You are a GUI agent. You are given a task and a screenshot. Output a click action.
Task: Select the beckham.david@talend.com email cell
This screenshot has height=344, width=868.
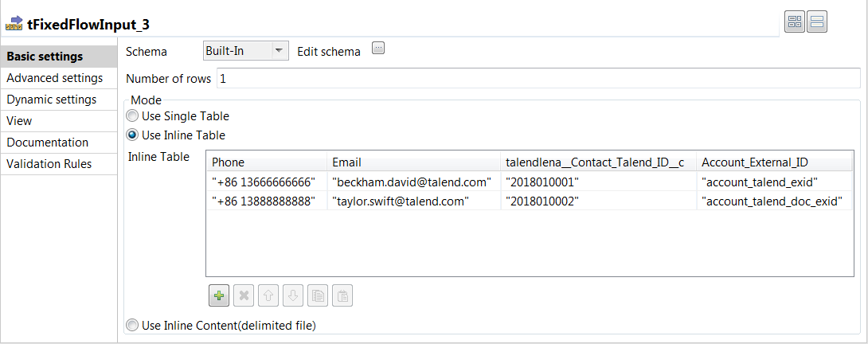coord(412,182)
